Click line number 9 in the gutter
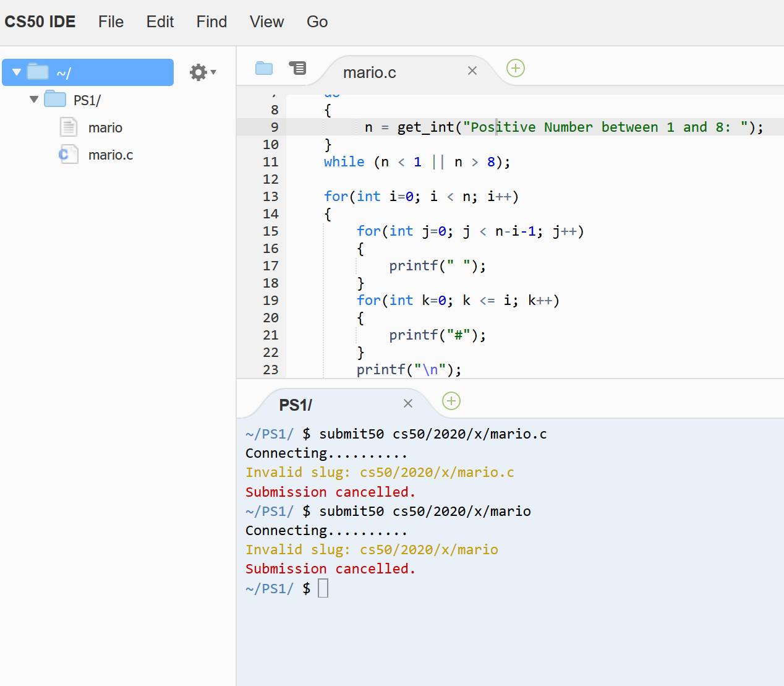Image resolution: width=784 pixels, height=686 pixels. (275, 127)
